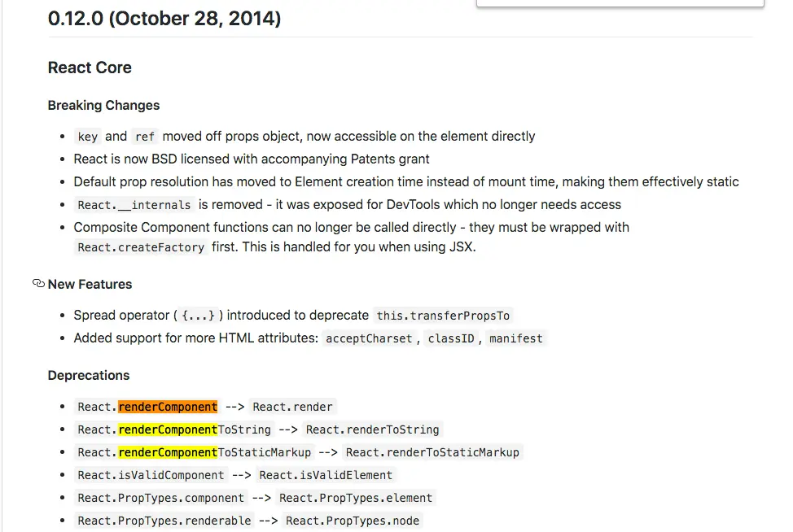Image resolution: width=793 pixels, height=532 pixels.
Task: Click the New Features heading text
Action: tap(90, 285)
